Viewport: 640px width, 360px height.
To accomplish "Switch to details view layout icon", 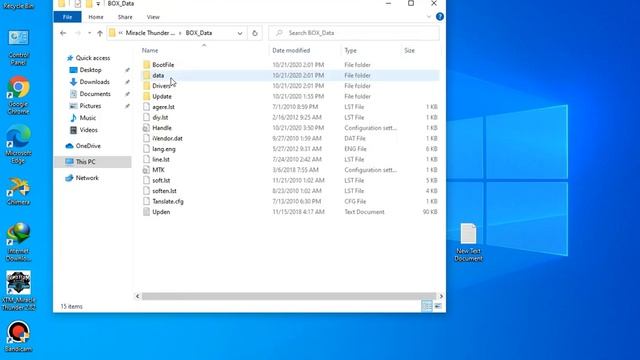I will (x=427, y=306).
